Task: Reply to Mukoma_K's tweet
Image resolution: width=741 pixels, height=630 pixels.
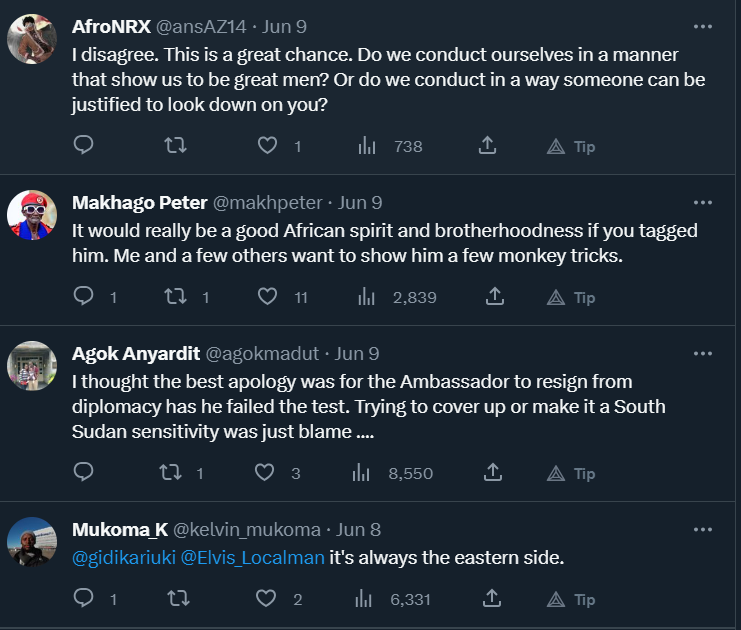Action: pyautogui.click(x=84, y=599)
